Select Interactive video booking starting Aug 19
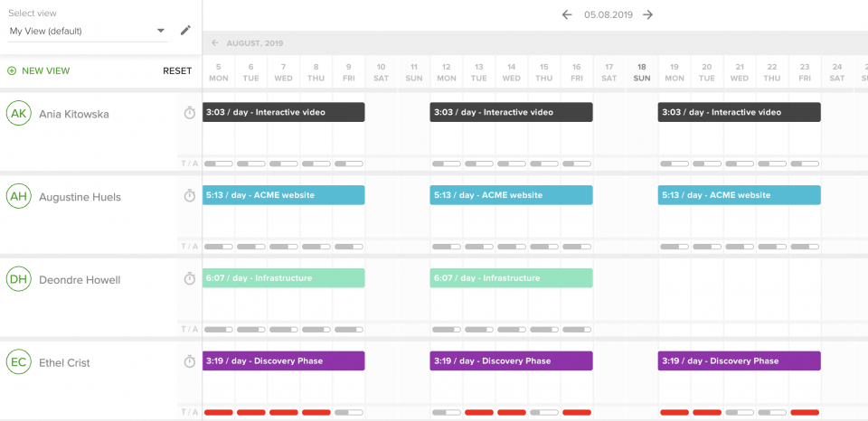The height and width of the screenshot is (421, 868). [x=739, y=112]
